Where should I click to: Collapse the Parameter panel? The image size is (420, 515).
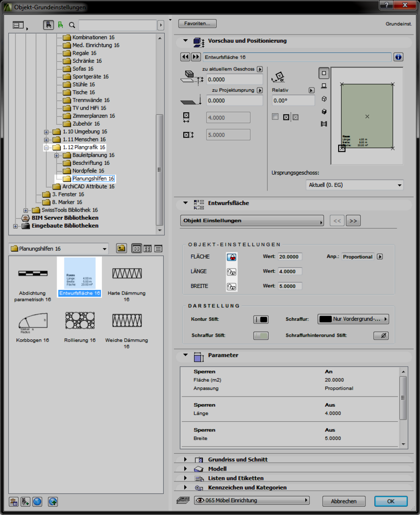pyautogui.click(x=185, y=355)
